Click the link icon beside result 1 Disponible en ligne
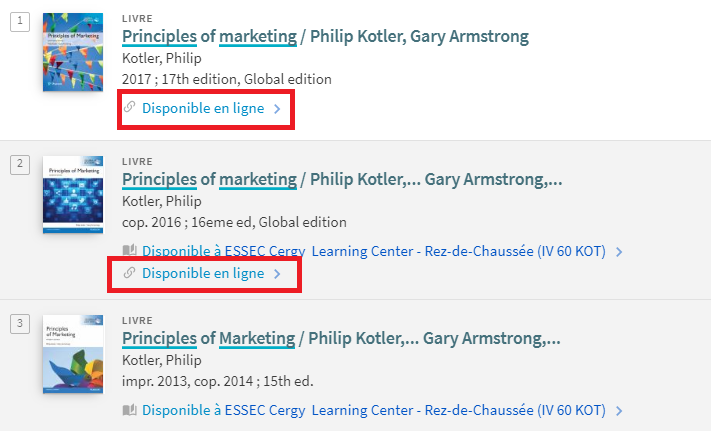Image resolution: width=711 pixels, height=431 pixels. (x=130, y=107)
